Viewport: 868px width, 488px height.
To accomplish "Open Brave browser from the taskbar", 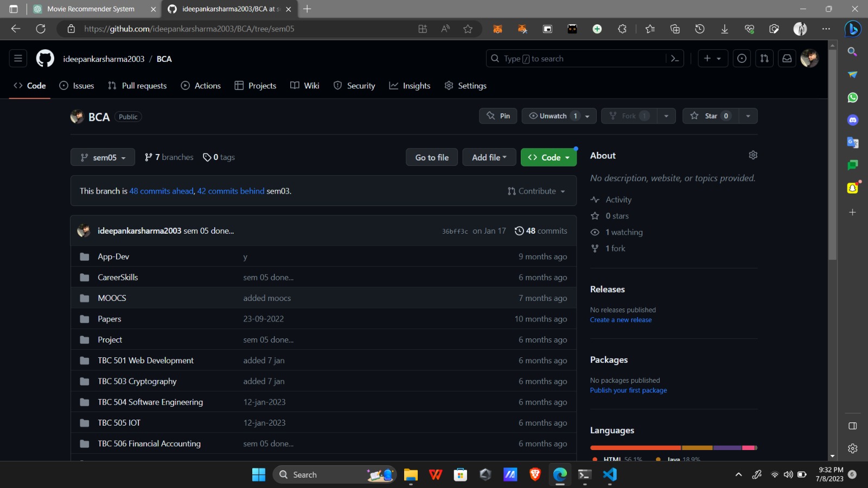I will 535,474.
